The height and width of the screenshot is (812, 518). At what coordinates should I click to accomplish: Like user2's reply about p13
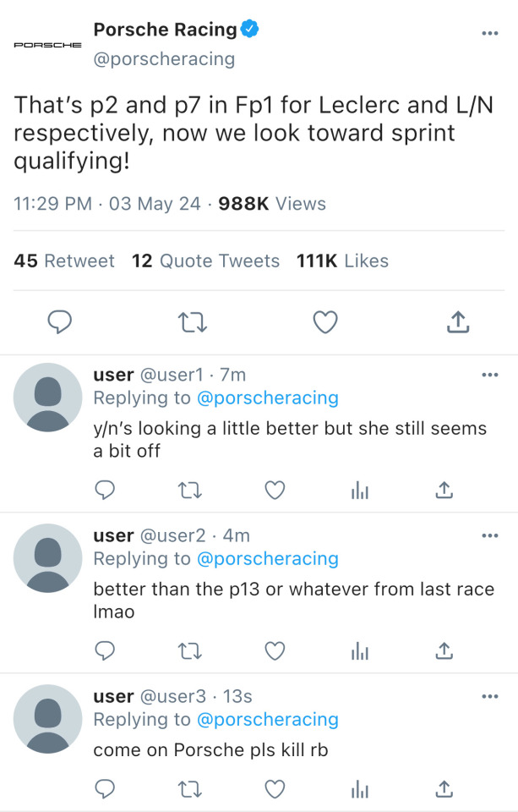[275, 650]
